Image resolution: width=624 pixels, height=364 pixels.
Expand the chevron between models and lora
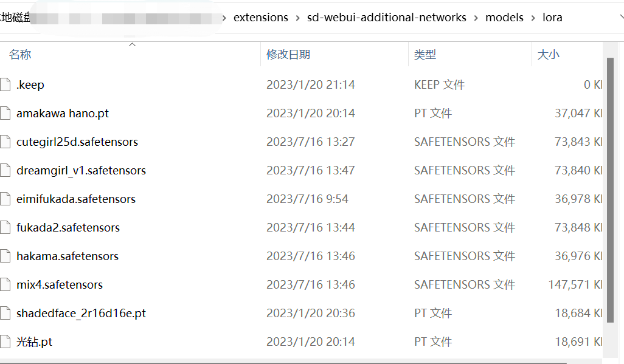pyautogui.click(x=533, y=18)
